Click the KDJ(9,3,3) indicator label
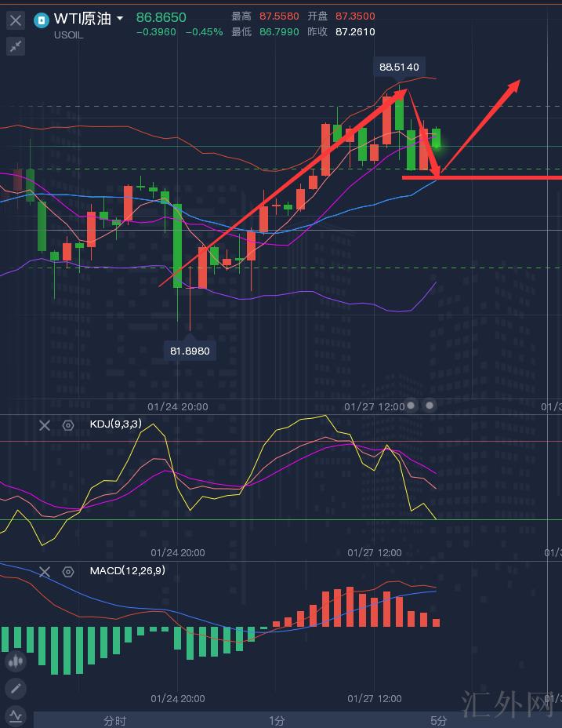Screen dimensions: 562x728 point(115,424)
